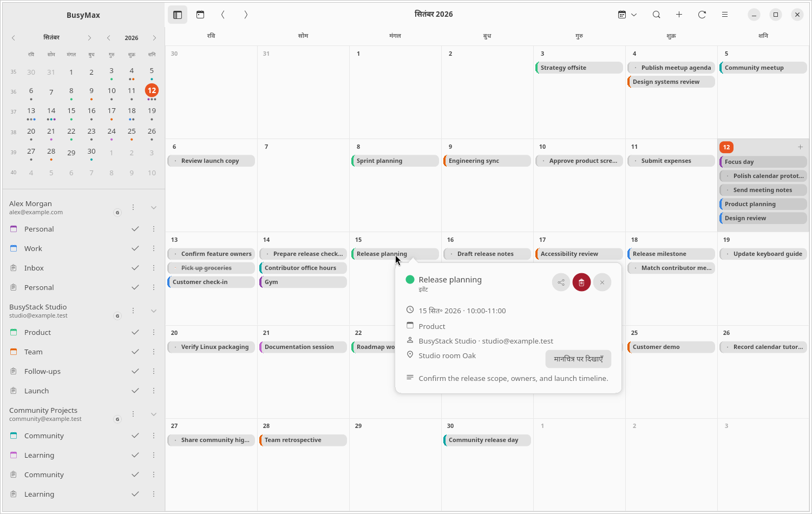This screenshot has height=514, width=812.
Task: Open the search tool
Action: (x=657, y=15)
